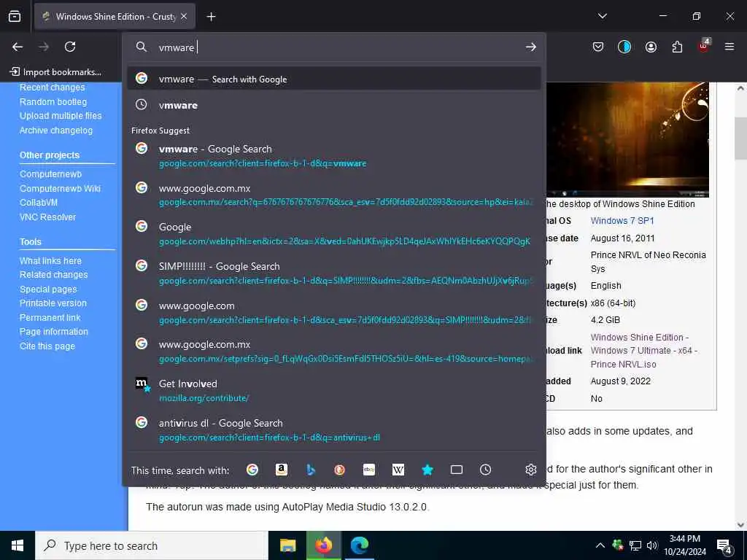Open the volume control in tray

651,545
